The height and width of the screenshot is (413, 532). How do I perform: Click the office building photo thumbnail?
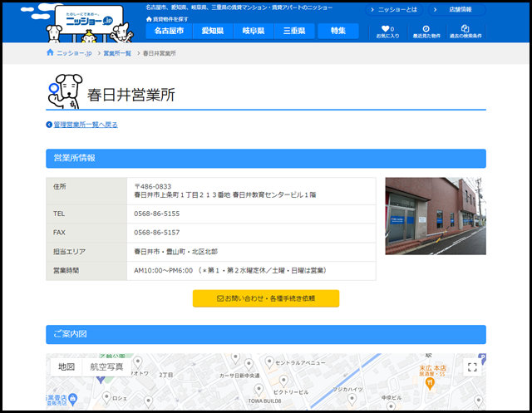pos(435,215)
